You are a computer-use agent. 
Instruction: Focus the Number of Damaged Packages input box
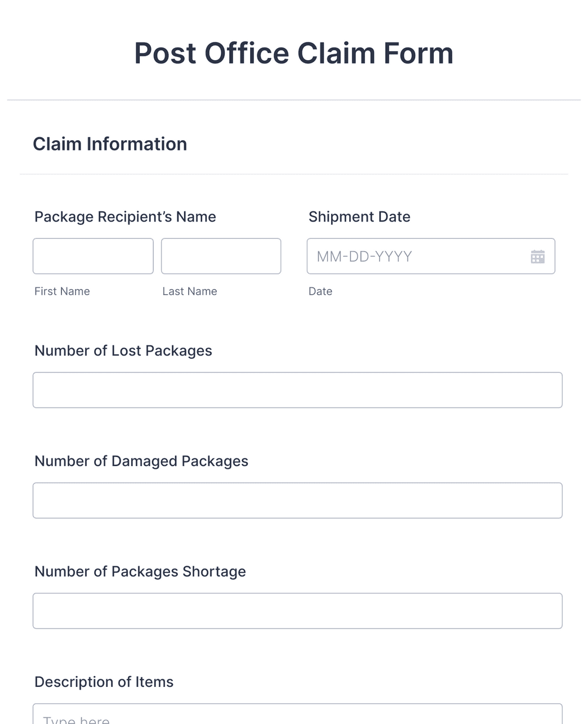point(297,500)
